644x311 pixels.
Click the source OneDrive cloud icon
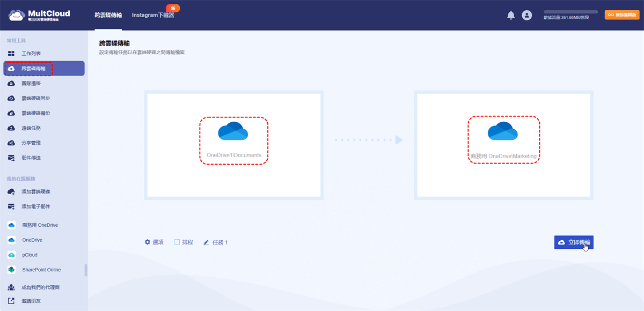point(233,131)
